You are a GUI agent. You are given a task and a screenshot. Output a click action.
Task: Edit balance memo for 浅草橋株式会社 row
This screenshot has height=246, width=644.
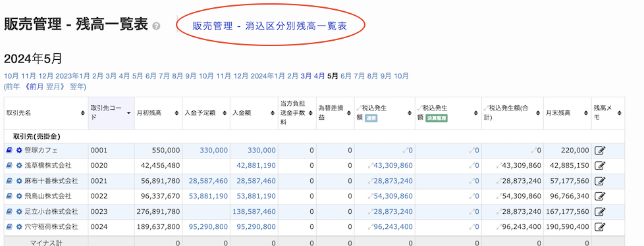point(600,166)
